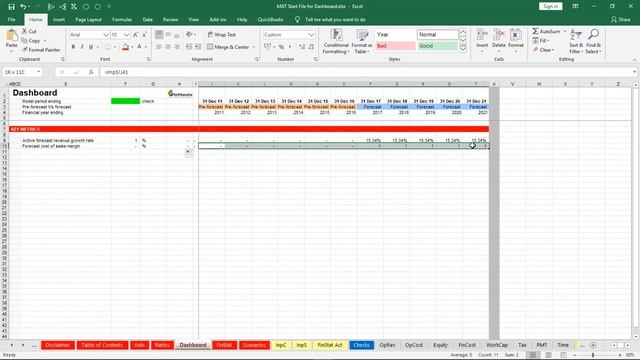Viewport: 640px width, 360px height.
Task: Toggle the top align button
Action: [159, 35]
